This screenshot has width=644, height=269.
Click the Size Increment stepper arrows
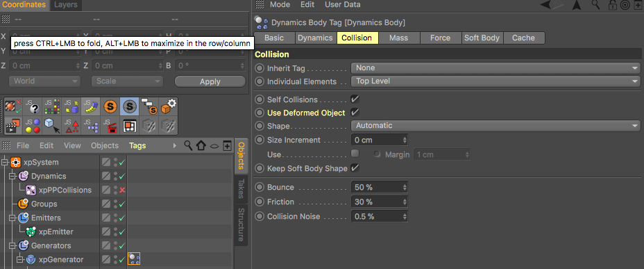point(405,140)
